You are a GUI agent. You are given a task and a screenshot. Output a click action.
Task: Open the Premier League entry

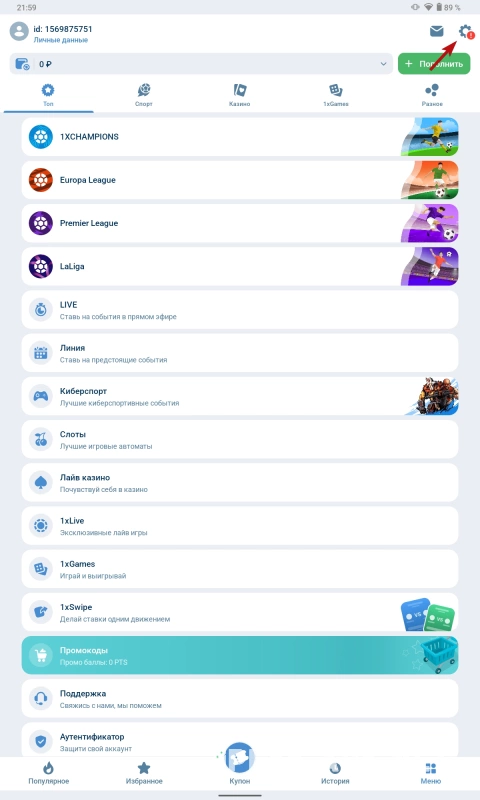[x=240, y=223]
